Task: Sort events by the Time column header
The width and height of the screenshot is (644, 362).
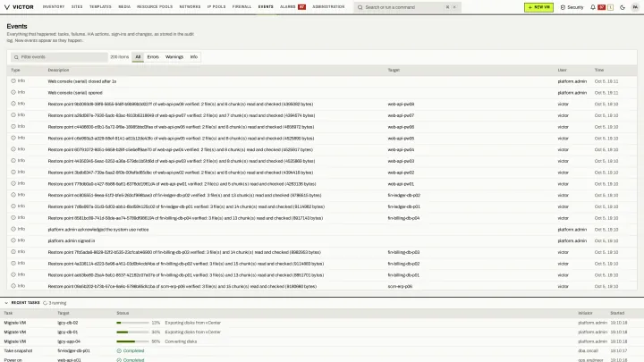Action: point(598,71)
